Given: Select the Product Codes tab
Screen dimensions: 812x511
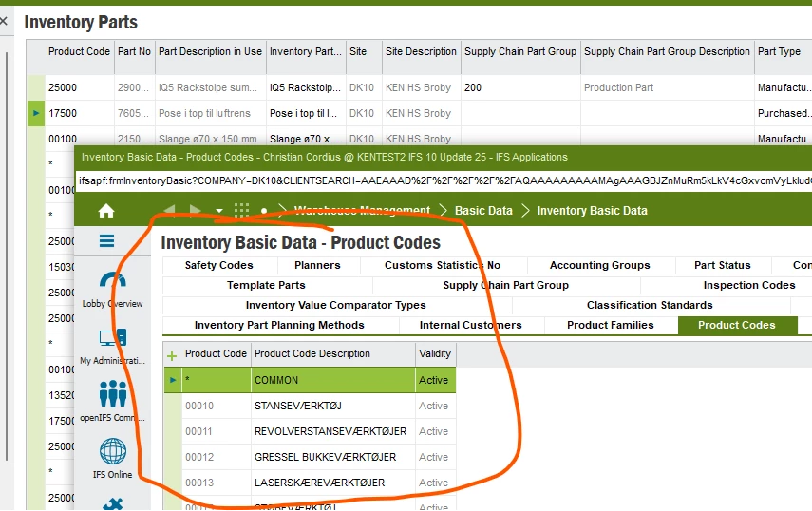Looking at the screenshot, I should [737, 325].
